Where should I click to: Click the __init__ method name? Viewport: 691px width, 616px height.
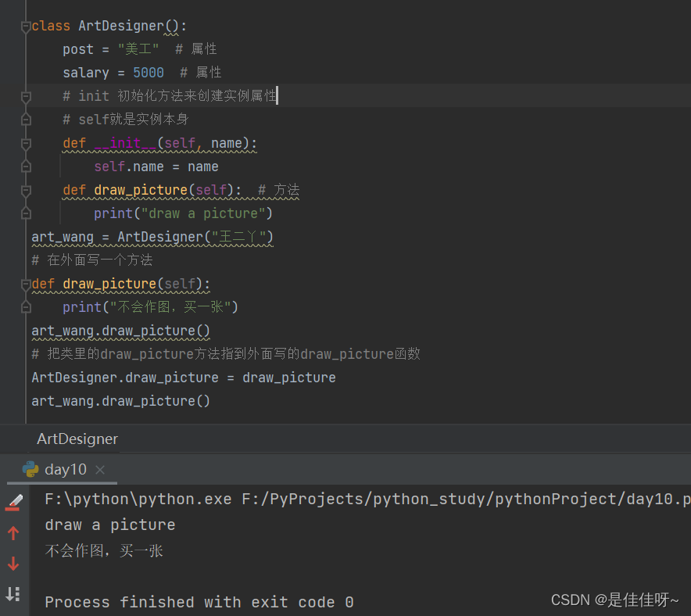[x=125, y=143]
